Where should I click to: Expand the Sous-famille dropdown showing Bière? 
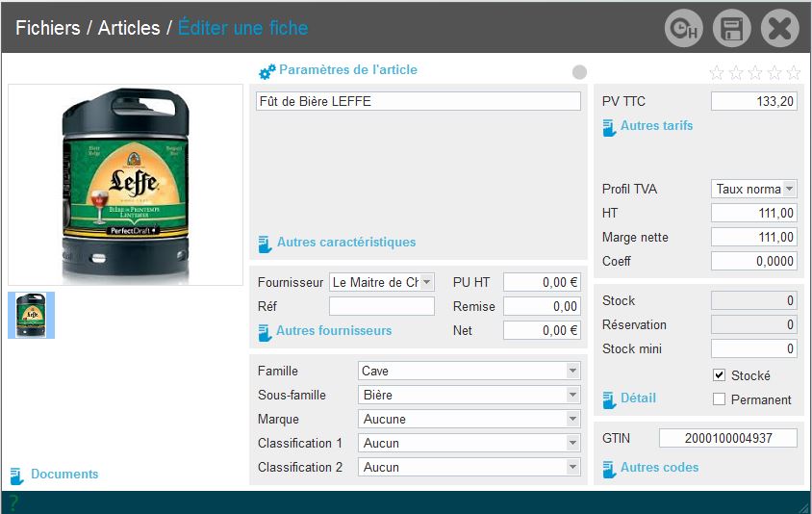click(469, 395)
